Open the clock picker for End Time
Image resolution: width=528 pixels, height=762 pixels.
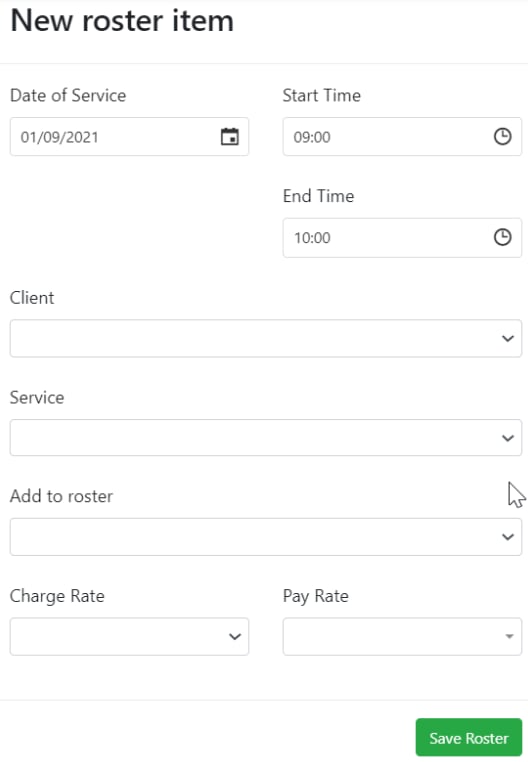coord(502,237)
